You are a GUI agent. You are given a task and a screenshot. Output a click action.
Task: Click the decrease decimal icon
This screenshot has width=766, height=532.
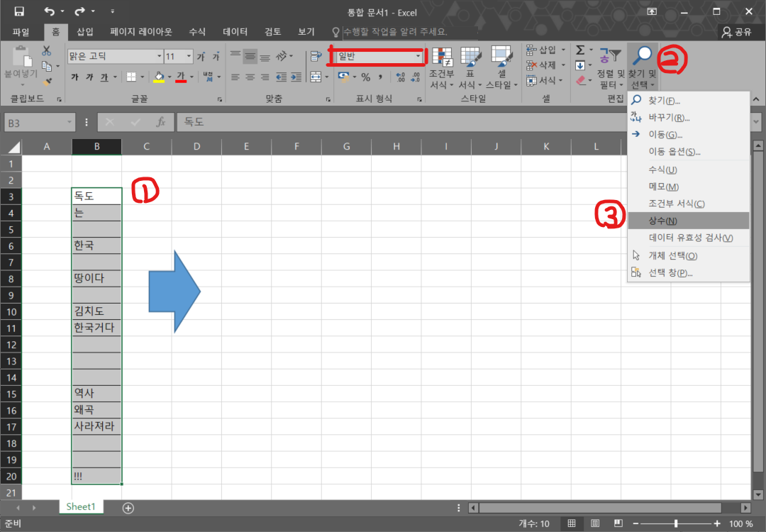pos(415,77)
